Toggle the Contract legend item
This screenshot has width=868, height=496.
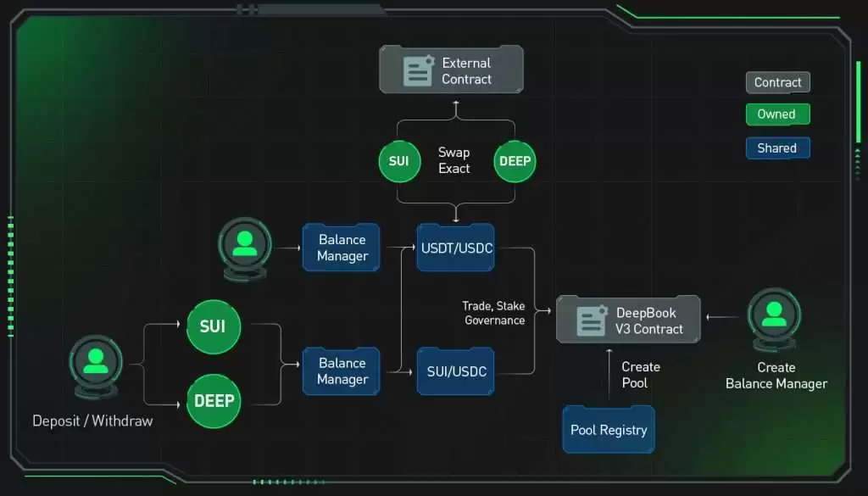pyautogui.click(x=777, y=81)
